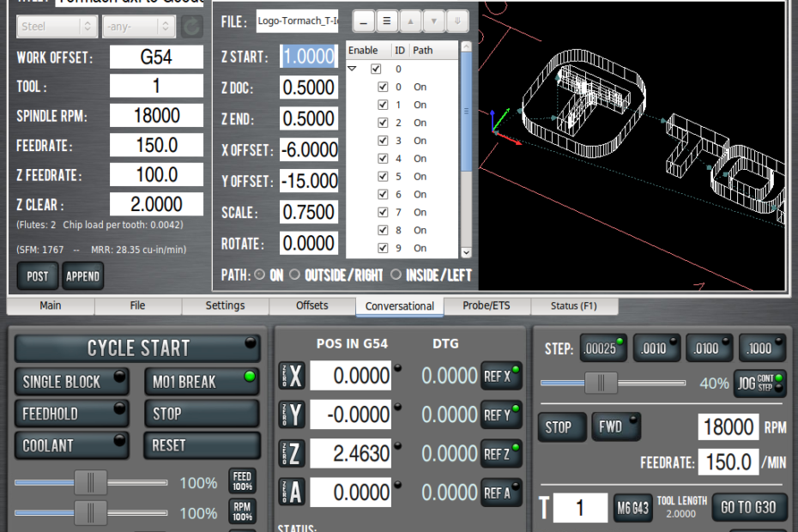Click the spindle STOP button beside FWD
This screenshot has width=798, height=532.
coord(562,426)
